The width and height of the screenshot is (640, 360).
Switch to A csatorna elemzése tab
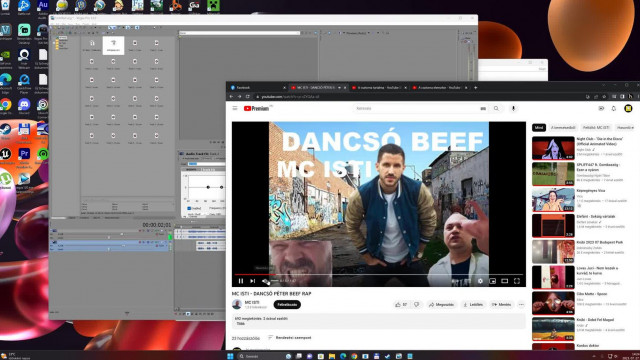[x=439, y=87]
